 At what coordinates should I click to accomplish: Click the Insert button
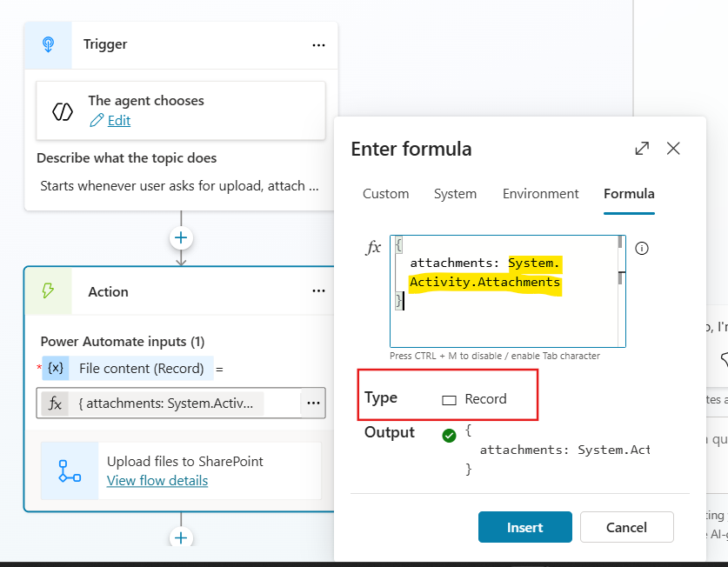pyautogui.click(x=524, y=527)
